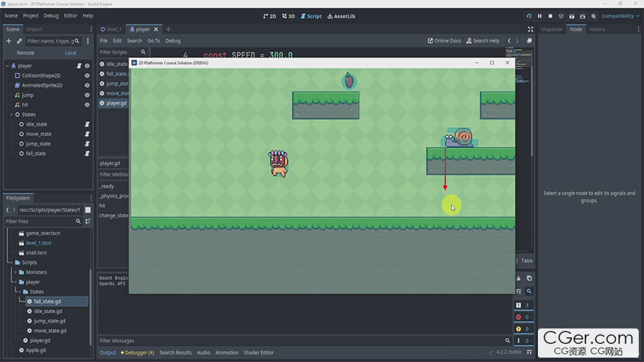Toggle error messages filter in output
Image resolution: width=644 pixels, height=362 pixels.
(524, 317)
